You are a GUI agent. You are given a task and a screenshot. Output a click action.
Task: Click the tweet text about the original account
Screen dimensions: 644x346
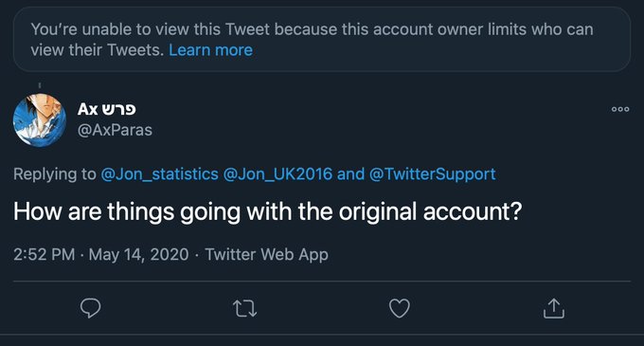coord(268,211)
